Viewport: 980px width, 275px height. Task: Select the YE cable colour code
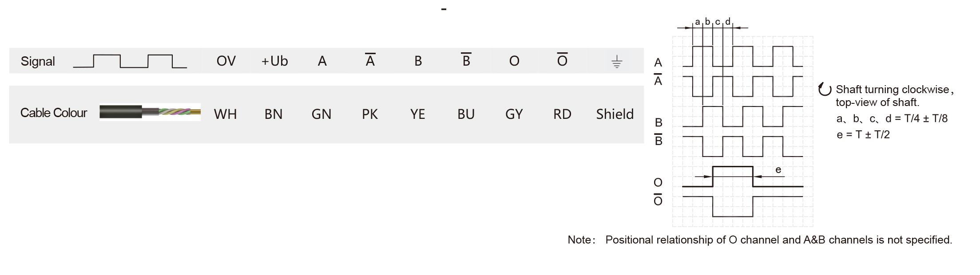(x=417, y=114)
